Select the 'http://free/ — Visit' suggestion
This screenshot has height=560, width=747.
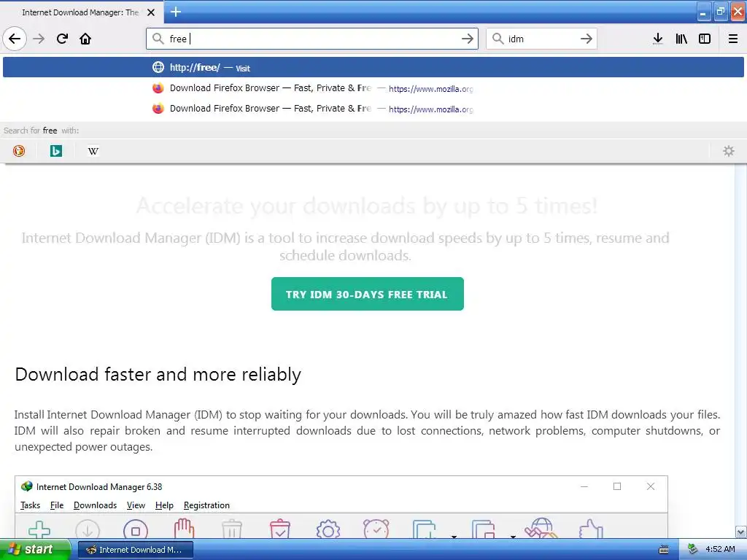[373, 67]
